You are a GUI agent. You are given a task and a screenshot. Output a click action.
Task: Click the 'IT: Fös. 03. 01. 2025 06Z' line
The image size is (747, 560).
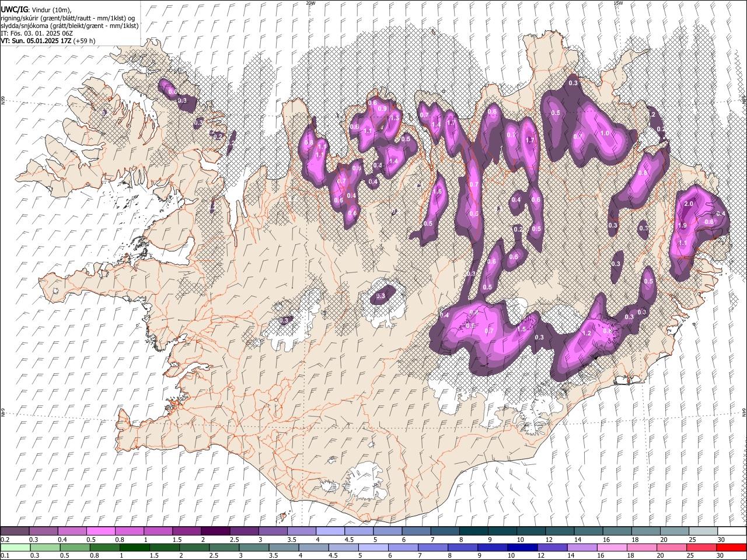(37, 33)
